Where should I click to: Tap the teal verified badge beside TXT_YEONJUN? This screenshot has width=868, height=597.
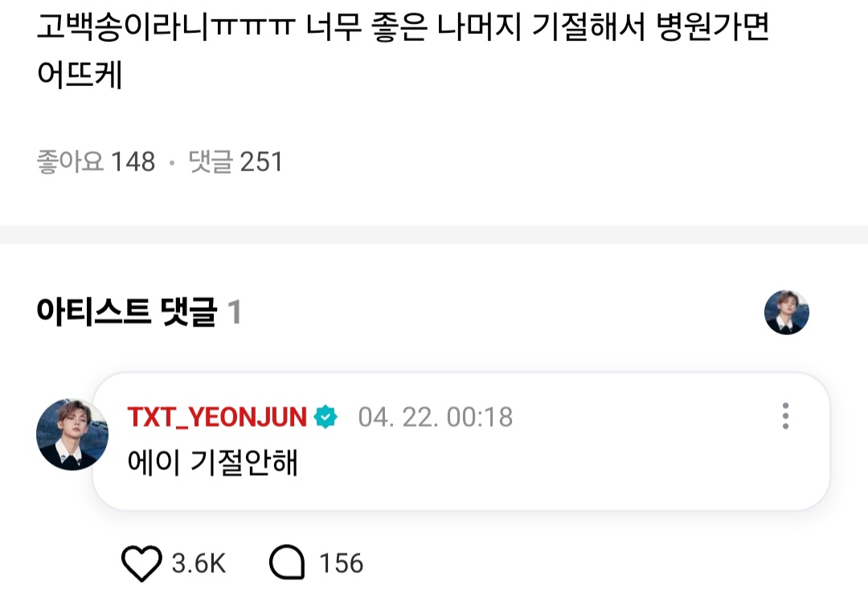[x=325, y=417]
